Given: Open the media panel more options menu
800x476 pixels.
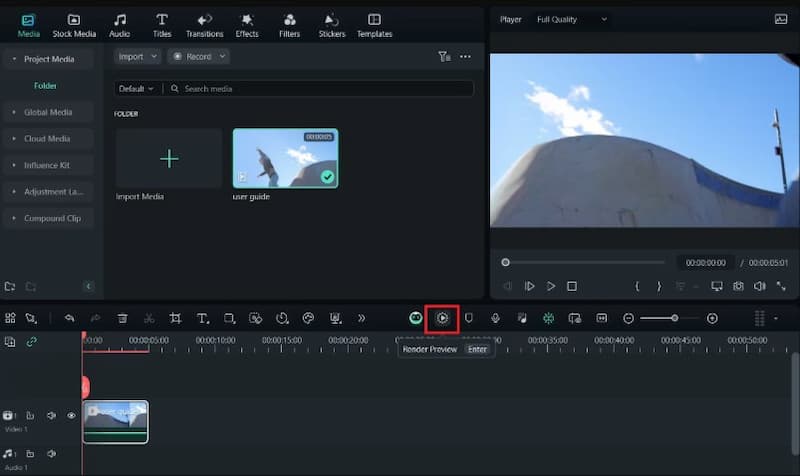Looking at the screenshot, I should (x=465, y=57).
